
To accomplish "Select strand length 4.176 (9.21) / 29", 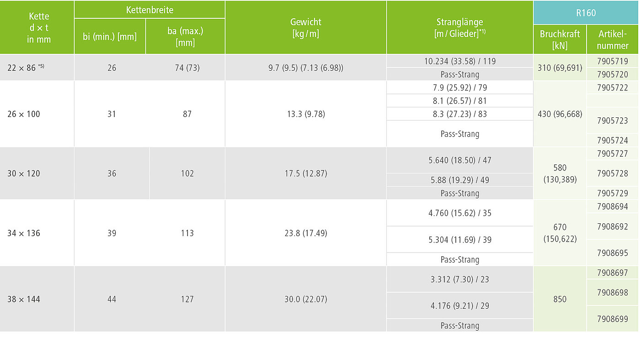I will pyautogui.click(x=460, y=306).
